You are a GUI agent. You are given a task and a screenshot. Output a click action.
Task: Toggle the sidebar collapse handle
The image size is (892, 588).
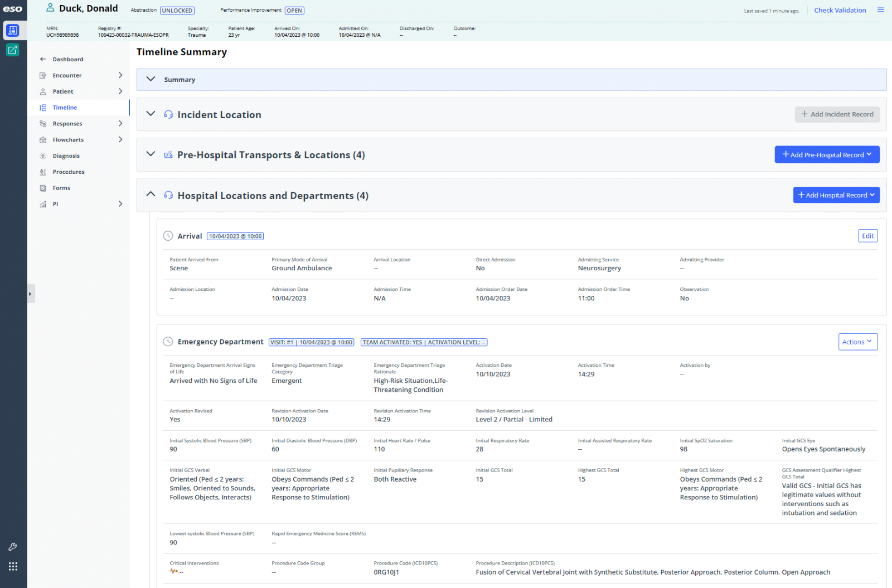click(31, 294)
